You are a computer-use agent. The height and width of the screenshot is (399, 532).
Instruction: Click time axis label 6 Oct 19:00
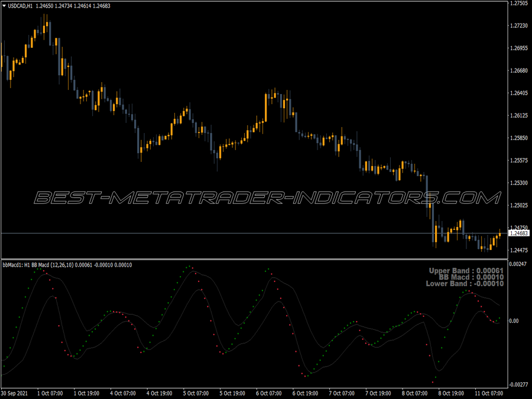click(x=306, y=393)
